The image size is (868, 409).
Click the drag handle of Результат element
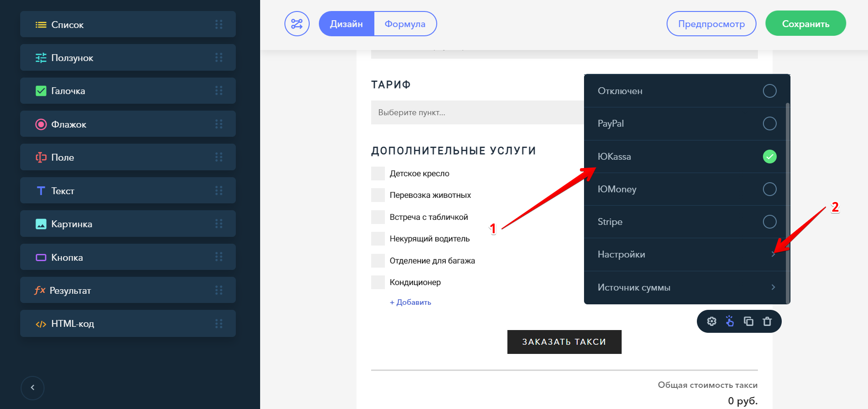coord(219,290)
